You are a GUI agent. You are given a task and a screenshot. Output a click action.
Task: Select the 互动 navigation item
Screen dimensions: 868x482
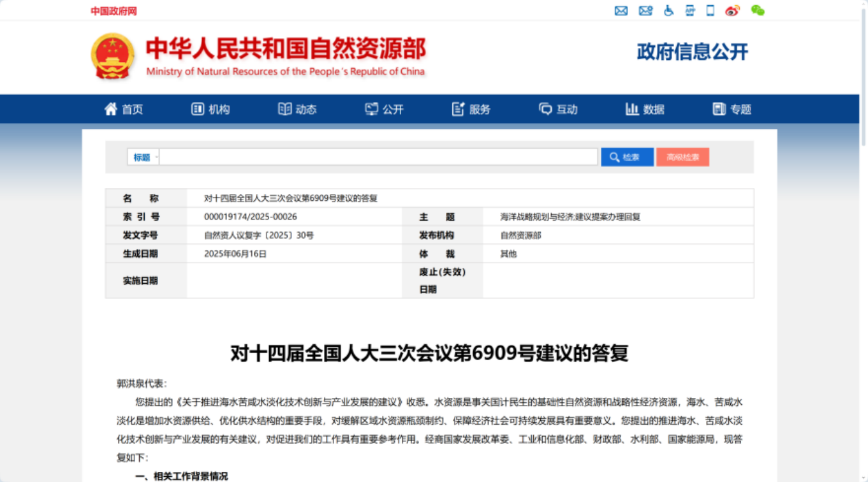[x=558, y=110]
